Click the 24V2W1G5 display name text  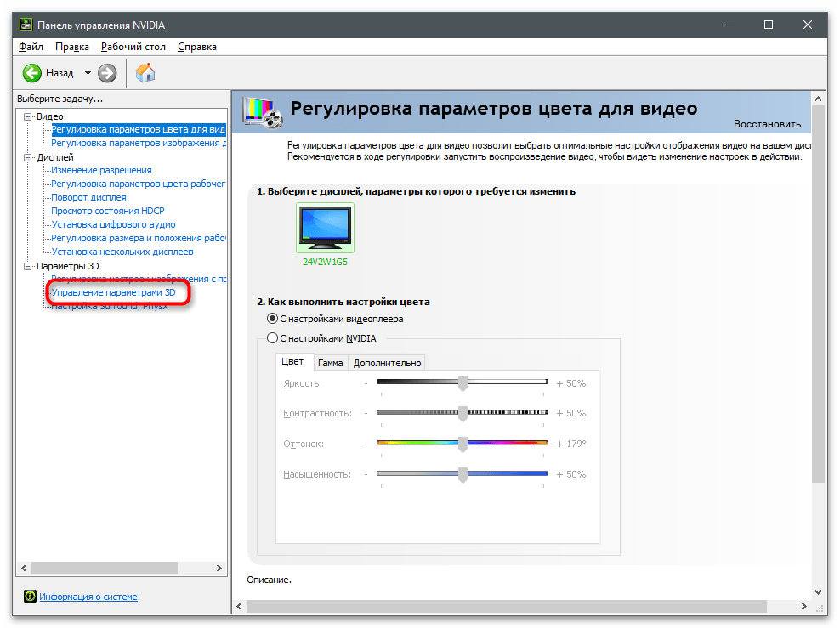[x=325, y=262]
